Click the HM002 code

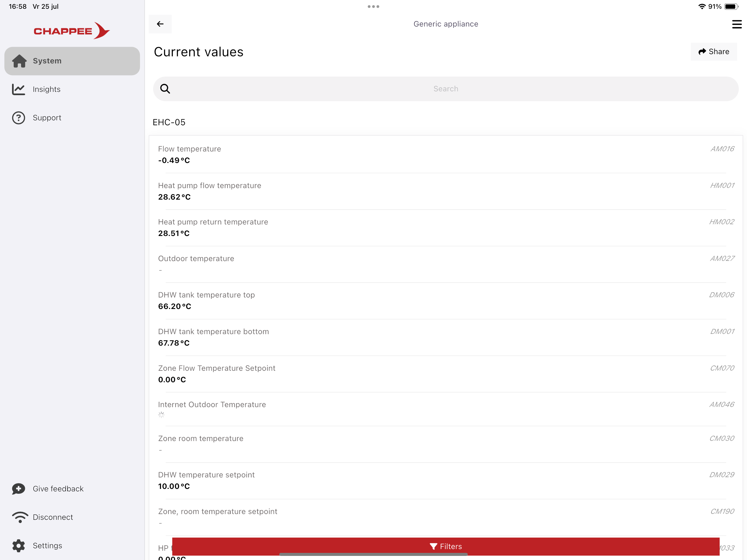pos(722,222)
